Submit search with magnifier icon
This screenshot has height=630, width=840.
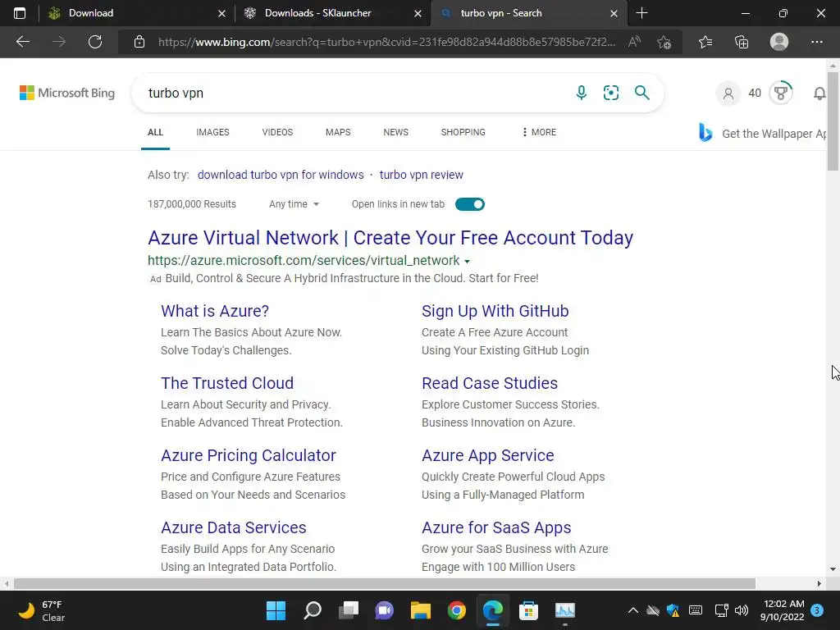[641, 93]
